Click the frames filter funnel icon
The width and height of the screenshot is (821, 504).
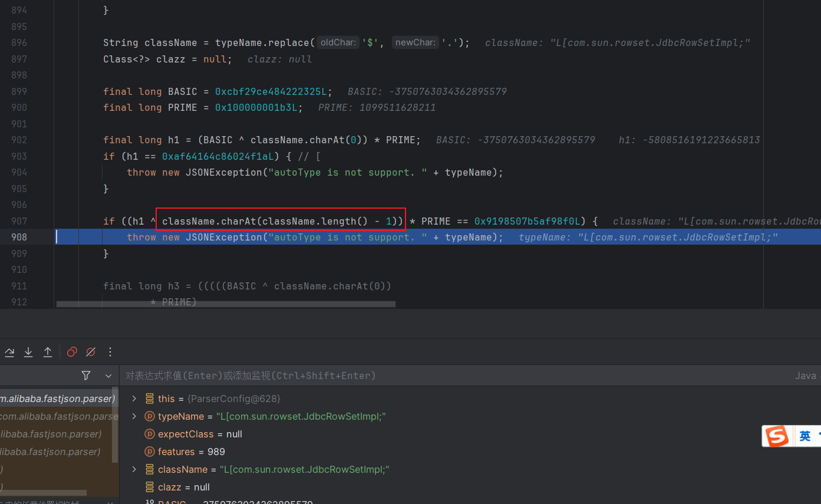[86, 375]
